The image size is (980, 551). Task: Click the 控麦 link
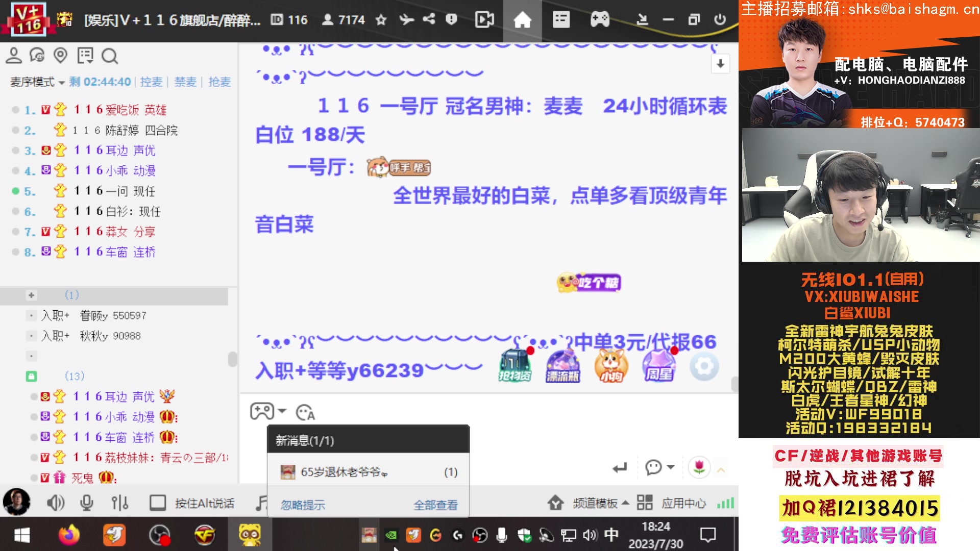pos(151,82)
